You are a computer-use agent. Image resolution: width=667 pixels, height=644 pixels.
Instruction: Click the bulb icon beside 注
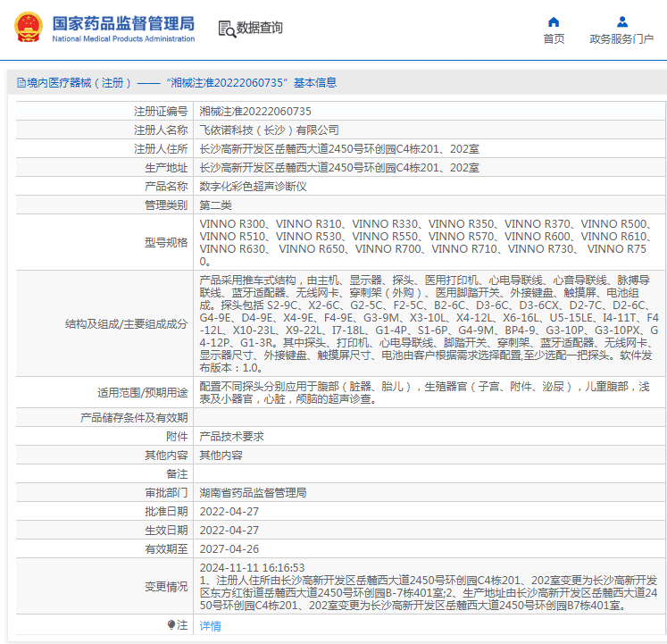click(171, 625)
